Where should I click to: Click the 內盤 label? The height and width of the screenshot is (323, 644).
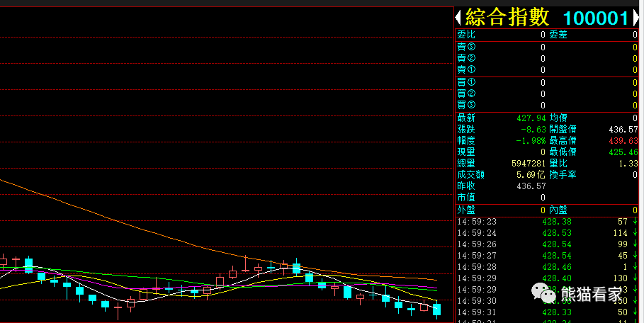(x=558, y=210)
